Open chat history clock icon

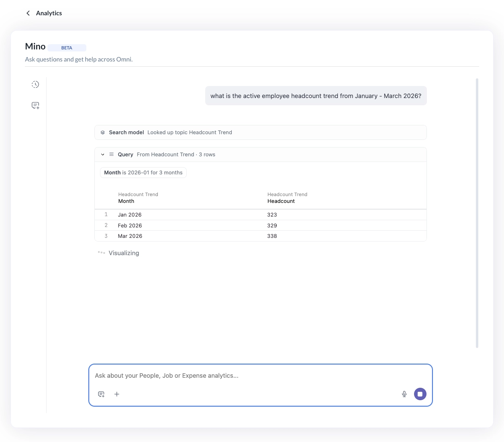pyautogui.click(x=35, y=84)
